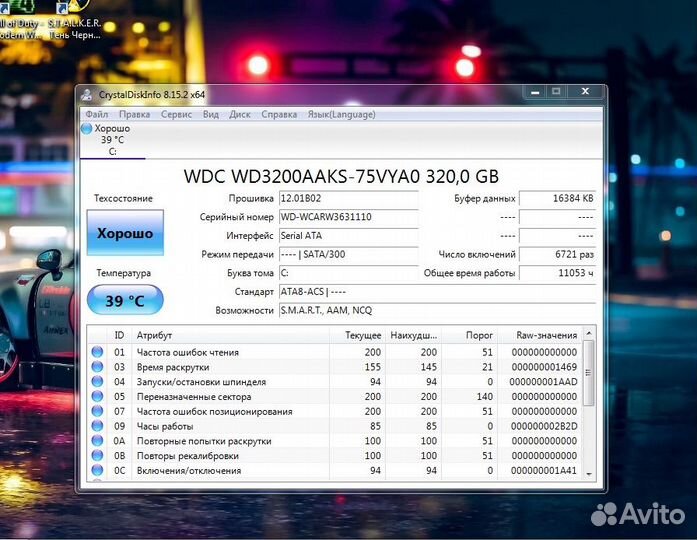The width and height of the screenshot is (697, 540).
Task: Click the Атрибут column header
Action: 230,335
